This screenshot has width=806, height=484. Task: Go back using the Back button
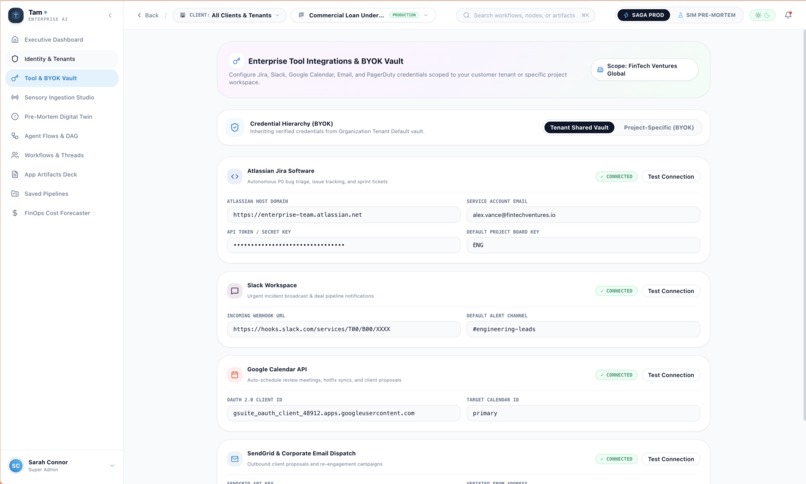(148, 15)
